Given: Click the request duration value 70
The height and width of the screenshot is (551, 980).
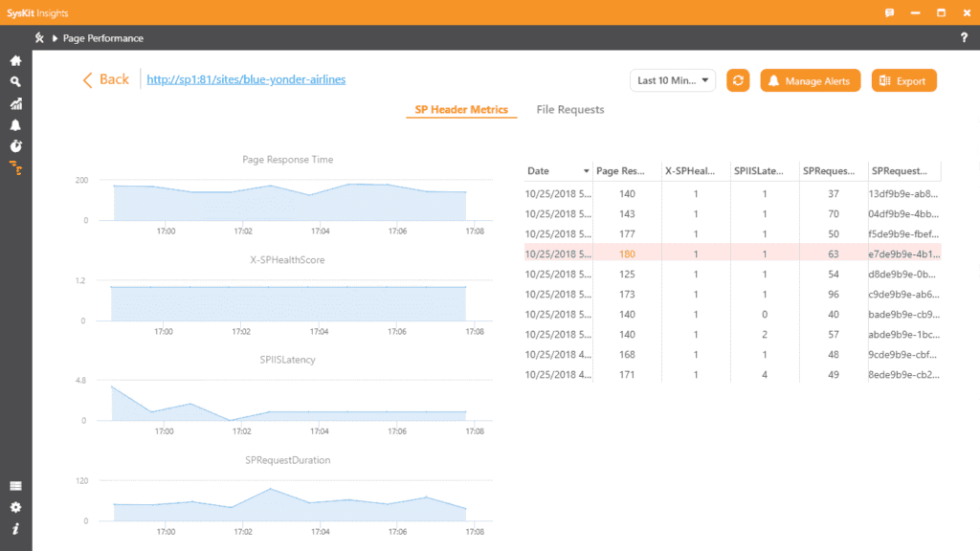Looking at the screenshot, I should [834, 213].
